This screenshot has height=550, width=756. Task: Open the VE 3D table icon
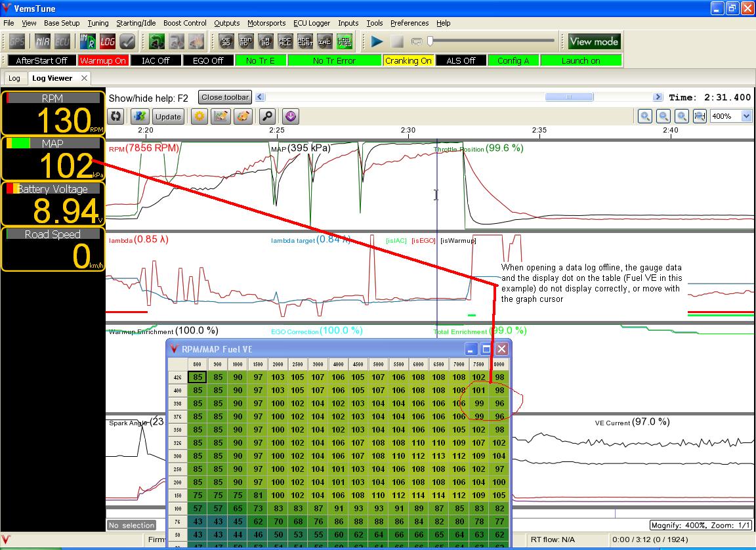click(226, 41)
